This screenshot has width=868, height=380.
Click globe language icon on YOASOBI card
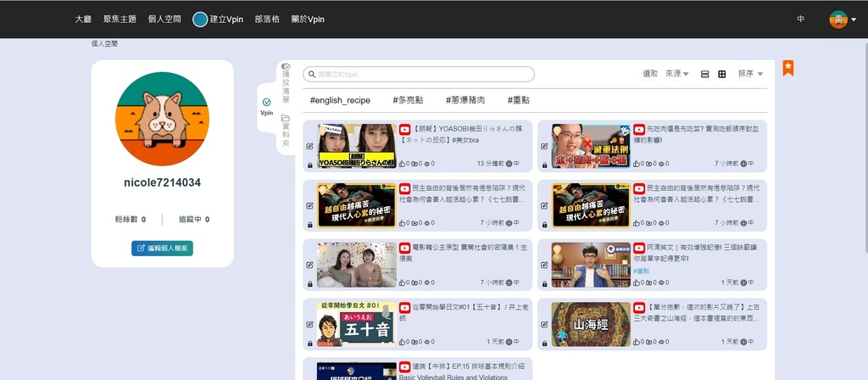509,164
